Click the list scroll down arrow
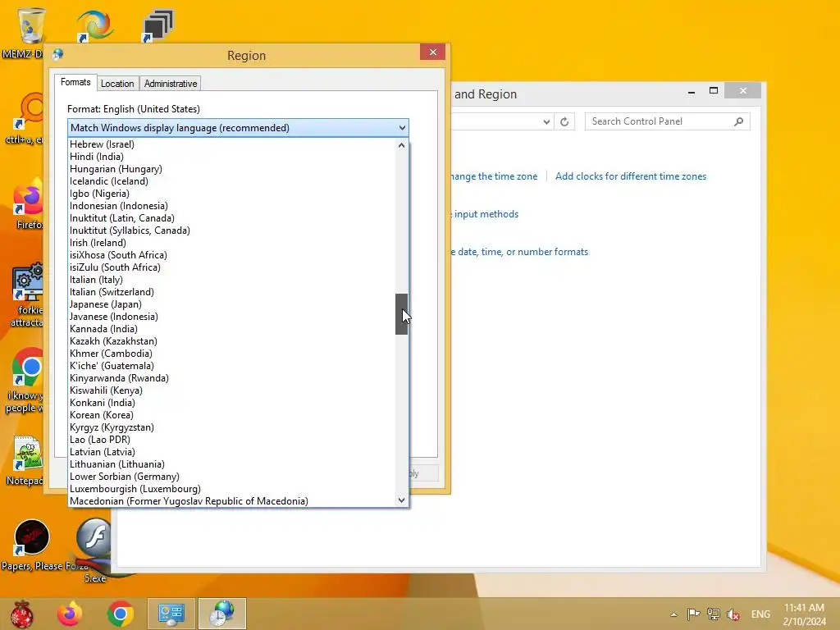 tap(401, 500)
